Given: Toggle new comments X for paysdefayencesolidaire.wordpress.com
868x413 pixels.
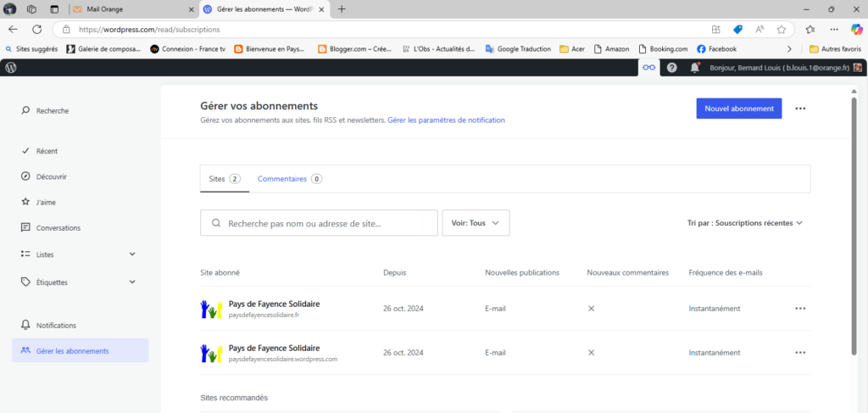Looking at the screenshot, I should point(591,352).
